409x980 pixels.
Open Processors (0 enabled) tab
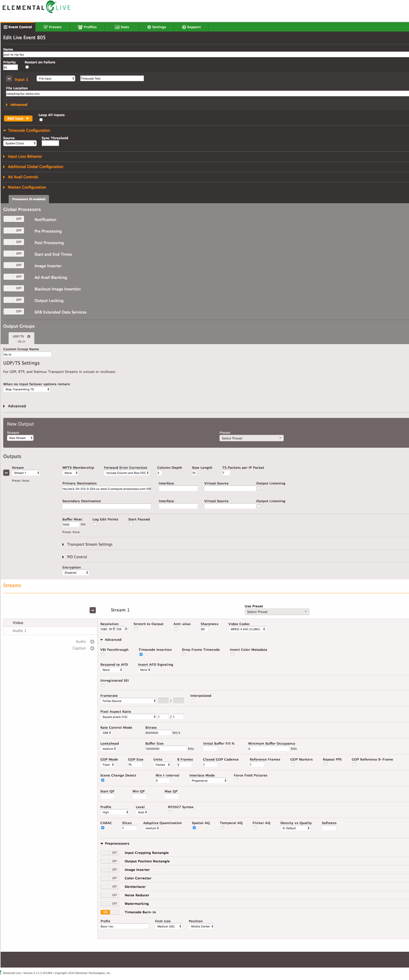pos(29,199)
